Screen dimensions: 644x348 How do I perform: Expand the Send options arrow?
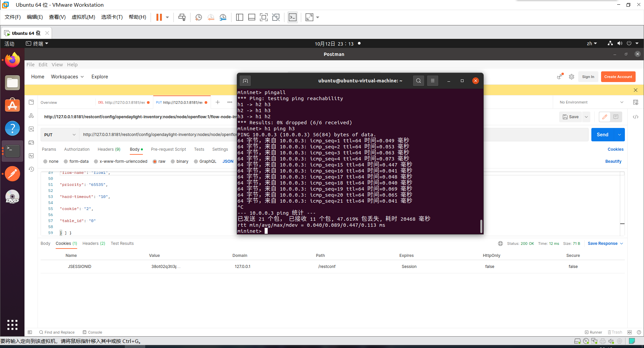pyautogui.click(x=620, y=135)
